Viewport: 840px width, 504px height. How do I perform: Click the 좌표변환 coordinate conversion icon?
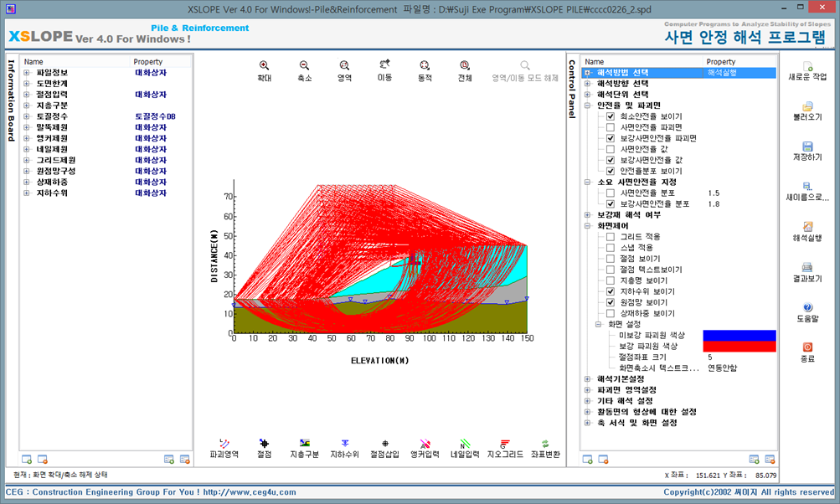545,443
